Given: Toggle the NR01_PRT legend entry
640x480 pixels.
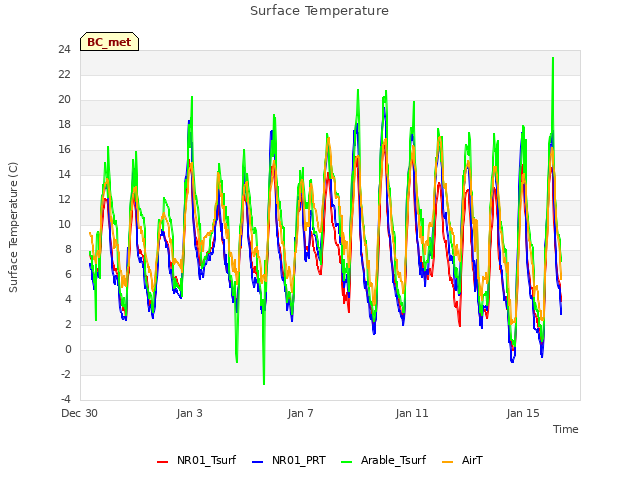Looking at the screenshot, I should click(x=289, y=460).
